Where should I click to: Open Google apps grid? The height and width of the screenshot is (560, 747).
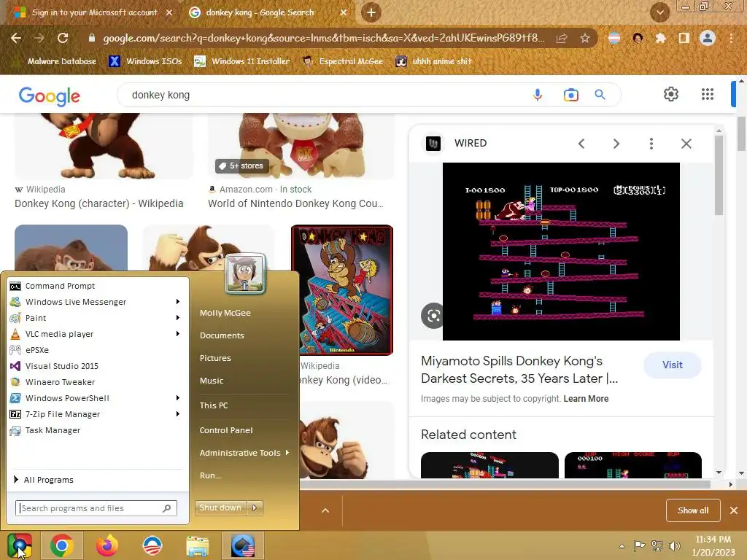pos(708,94)
